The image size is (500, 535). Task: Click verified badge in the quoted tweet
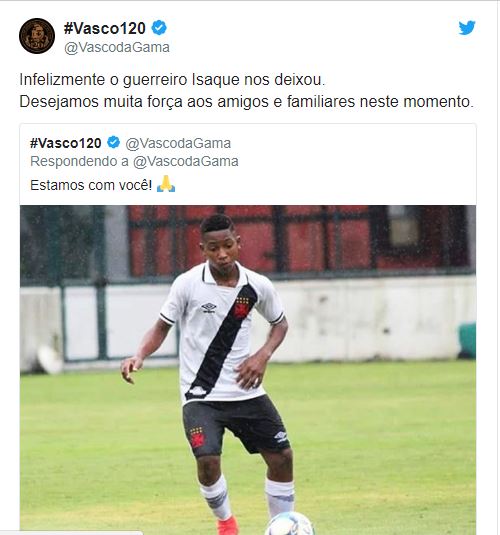coord(114,143)
